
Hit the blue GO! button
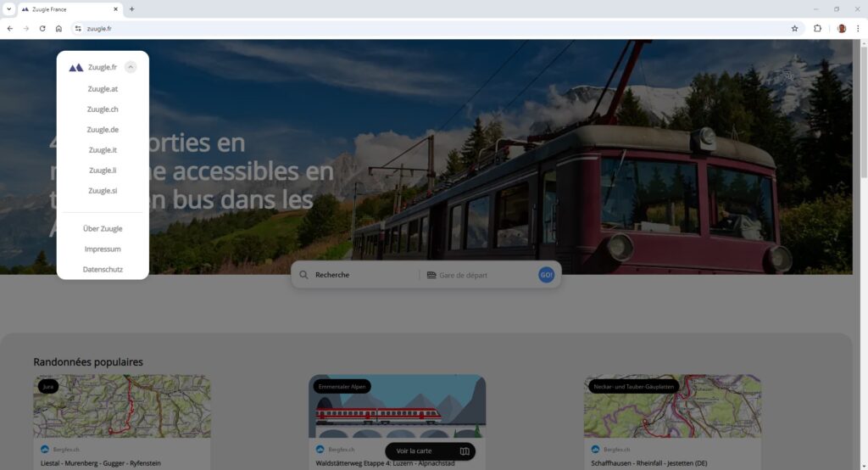tap(547, 275)
